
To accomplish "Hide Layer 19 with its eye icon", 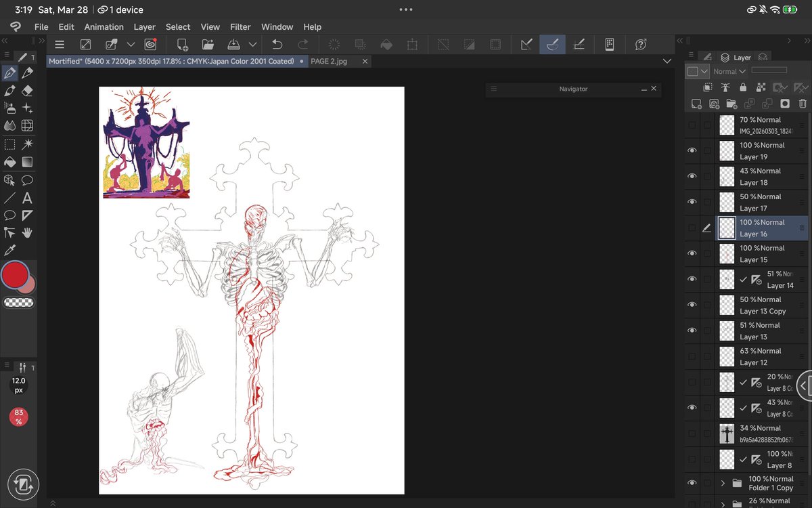I will (692, 150).
